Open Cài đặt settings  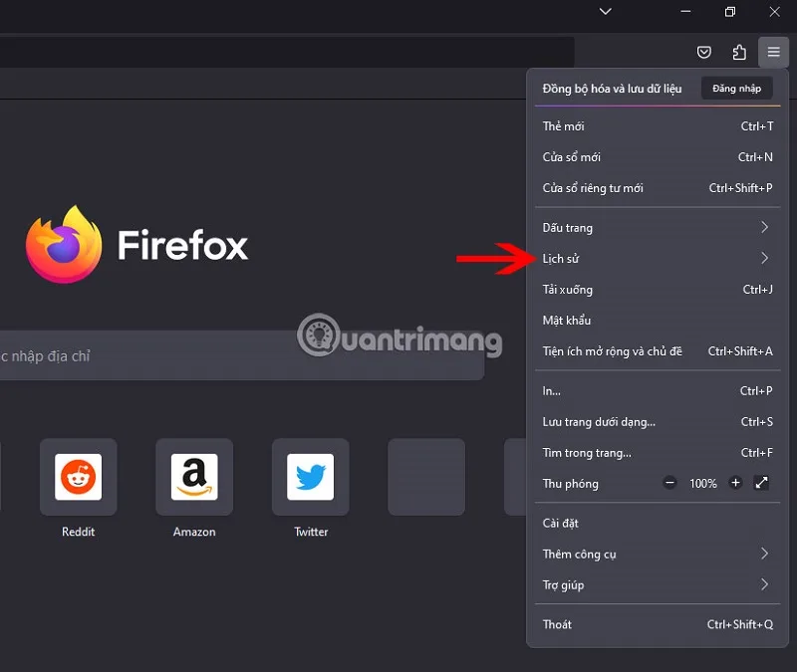click(658, 524)
